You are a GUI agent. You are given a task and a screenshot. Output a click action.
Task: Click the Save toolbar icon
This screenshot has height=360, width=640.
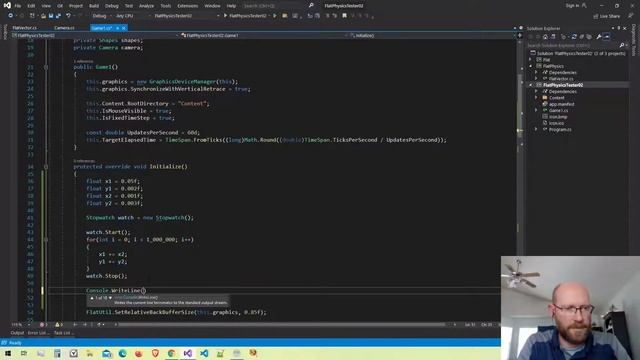click(51, 16)
